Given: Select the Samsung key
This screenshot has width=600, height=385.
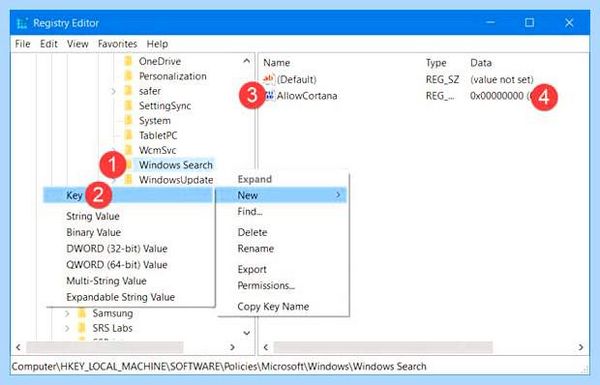Looking at the screenshot, I should 112,313.
